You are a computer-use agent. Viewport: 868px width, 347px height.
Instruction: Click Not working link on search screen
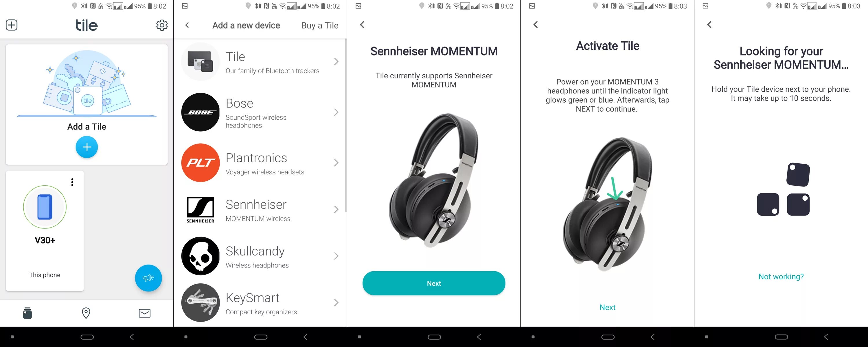[780, 276]
